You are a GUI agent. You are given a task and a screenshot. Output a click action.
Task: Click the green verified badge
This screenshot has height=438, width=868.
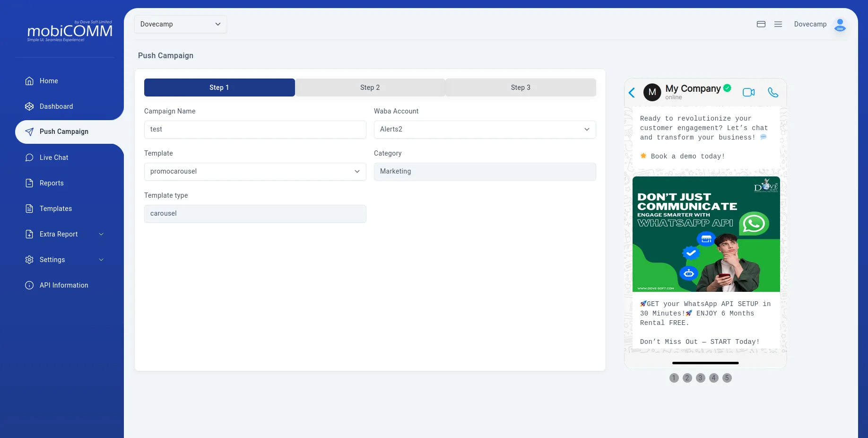(x=727, y=88)
